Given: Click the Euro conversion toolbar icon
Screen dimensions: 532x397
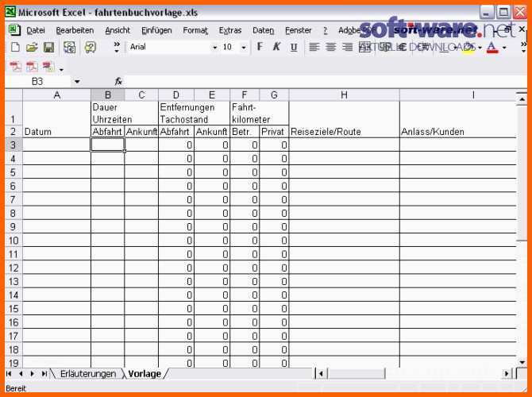Looking at the screenshot, I should 70,47.
